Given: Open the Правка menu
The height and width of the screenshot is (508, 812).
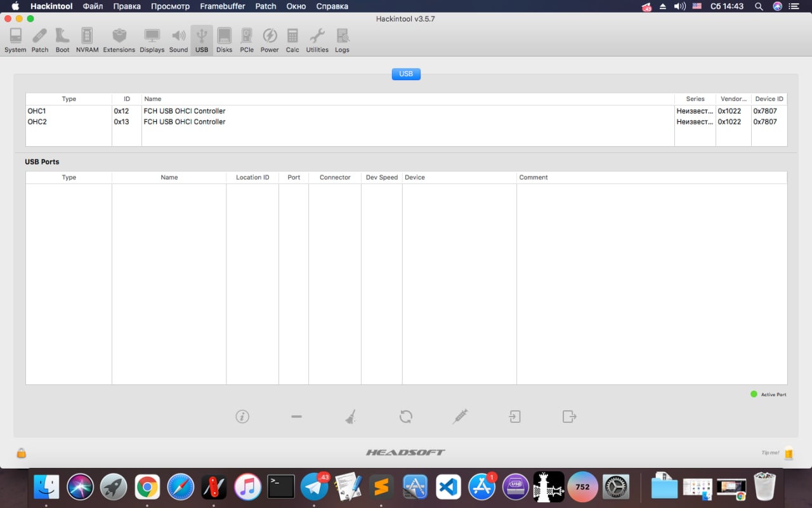Looking at the screenshot, I should pos(127,6).
